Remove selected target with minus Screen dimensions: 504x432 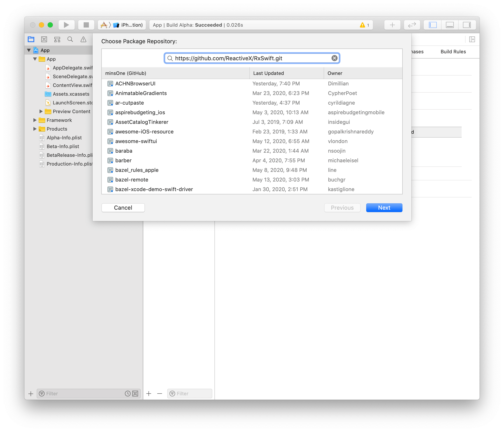pyautogui.click(x=160, y=394)
